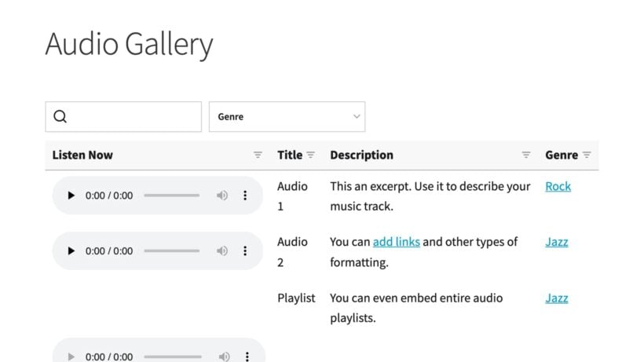This screenshot has height=362, width=644.
Task: Open the Jazz link for Playlist
Action: 557,298
